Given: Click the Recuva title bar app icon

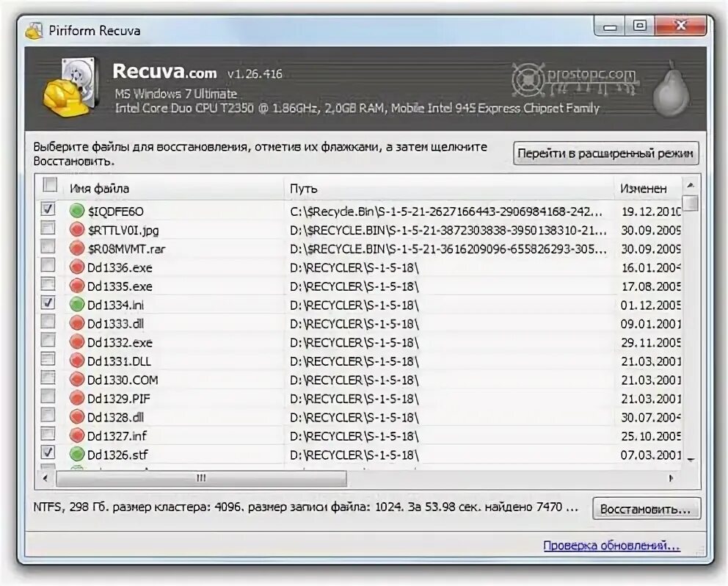Looking at the screenshot, I should tap(34, 31).
